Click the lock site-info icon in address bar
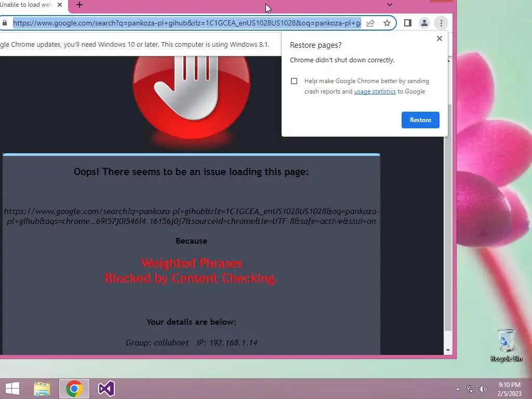The width and height of the screenshot is (532, 399). click(4, 23)
